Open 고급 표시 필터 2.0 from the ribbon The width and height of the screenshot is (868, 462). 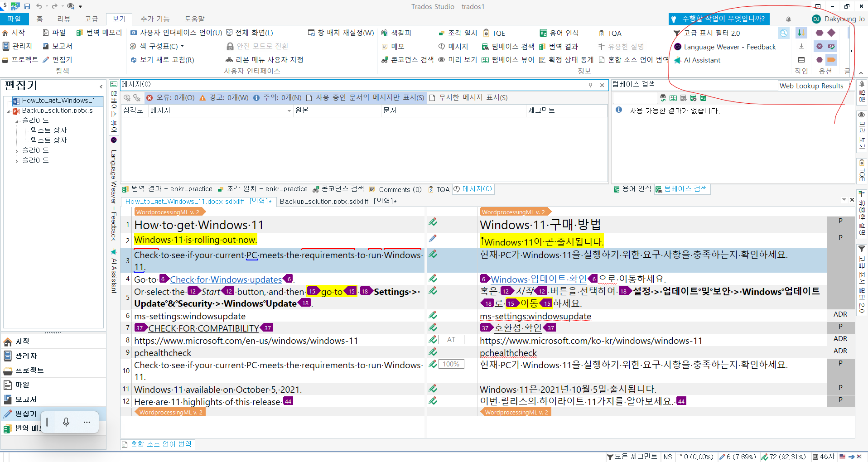pyautogui.click(x=706, y=33)
